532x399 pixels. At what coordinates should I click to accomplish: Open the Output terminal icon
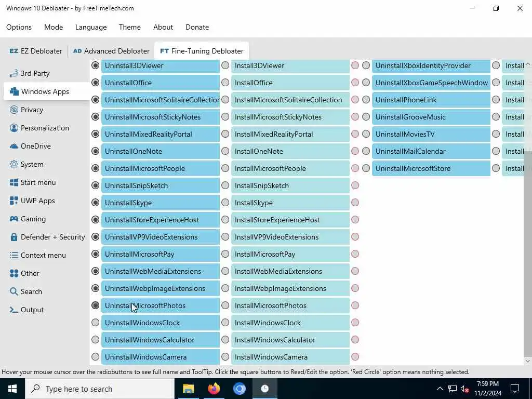[x=14, y=310]
